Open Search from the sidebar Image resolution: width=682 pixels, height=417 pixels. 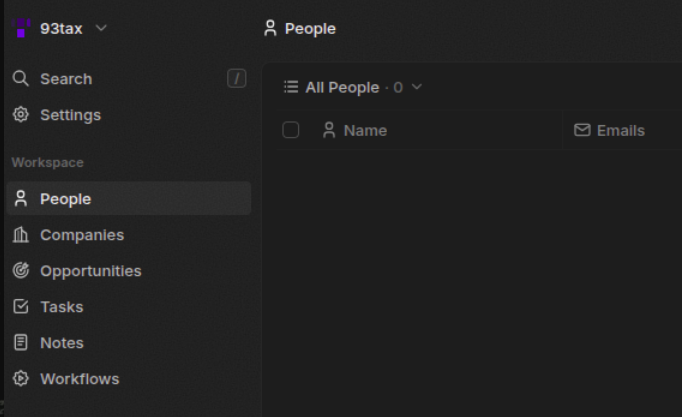(x=66, y=79)
